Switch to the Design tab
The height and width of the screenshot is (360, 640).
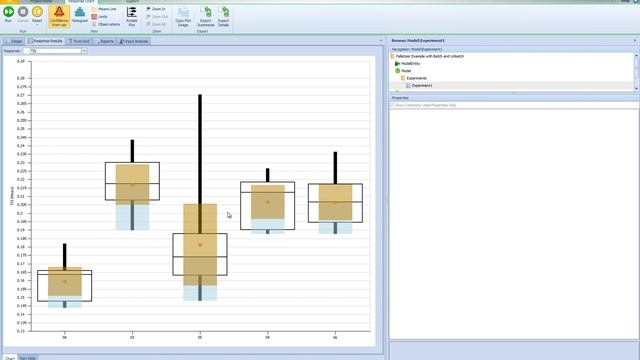[14, 41]
